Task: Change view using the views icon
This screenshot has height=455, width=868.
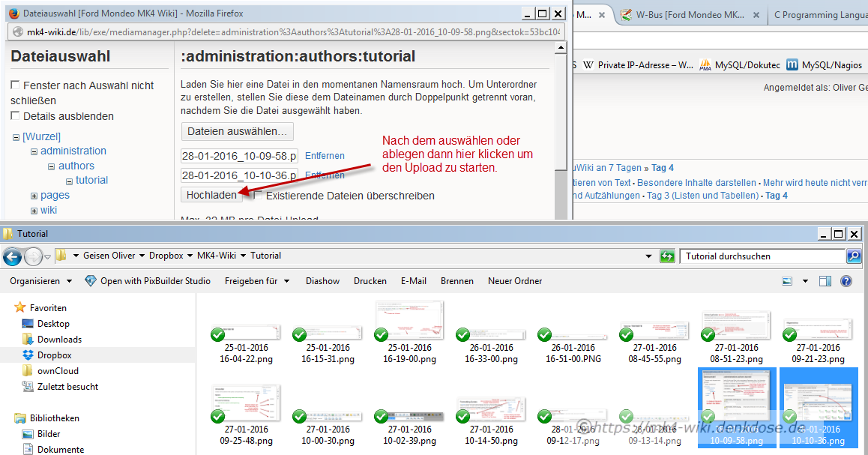Action: 787,281
